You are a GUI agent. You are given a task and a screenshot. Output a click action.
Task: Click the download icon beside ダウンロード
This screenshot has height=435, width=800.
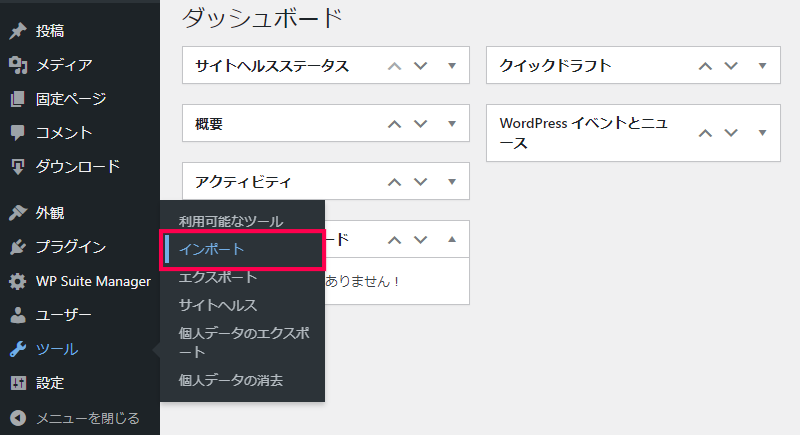[18, 167]
